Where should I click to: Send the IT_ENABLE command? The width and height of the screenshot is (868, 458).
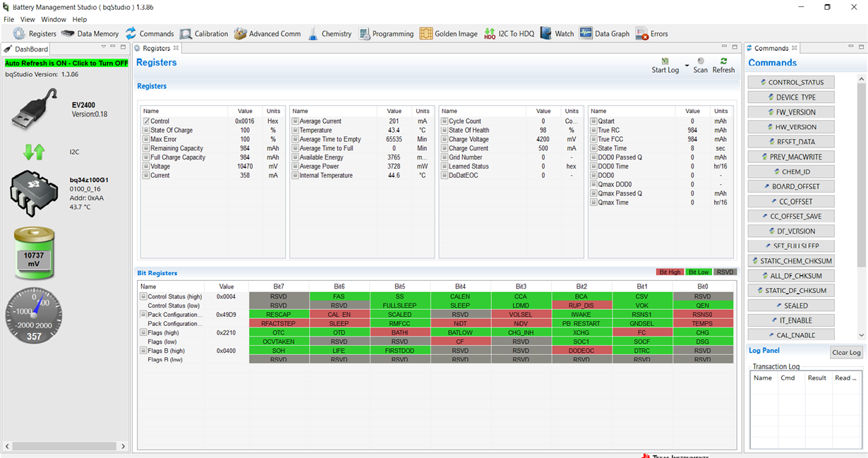point(791,320)
